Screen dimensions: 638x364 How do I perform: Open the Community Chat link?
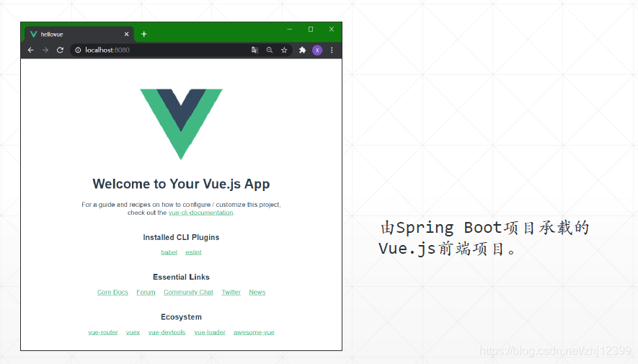pyautogui.click(x=188, y=292)
